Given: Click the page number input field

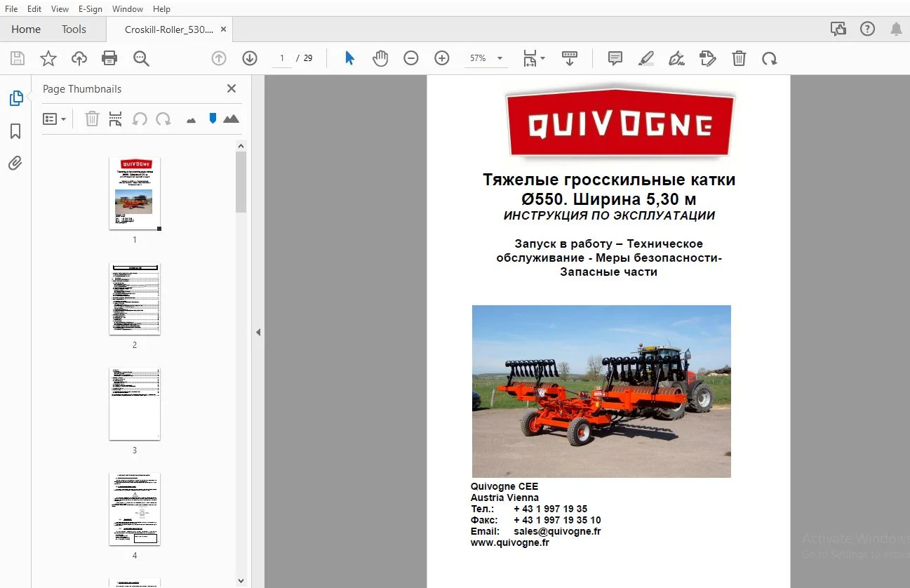Looking at the screenshot, I should tap(282, 58).
